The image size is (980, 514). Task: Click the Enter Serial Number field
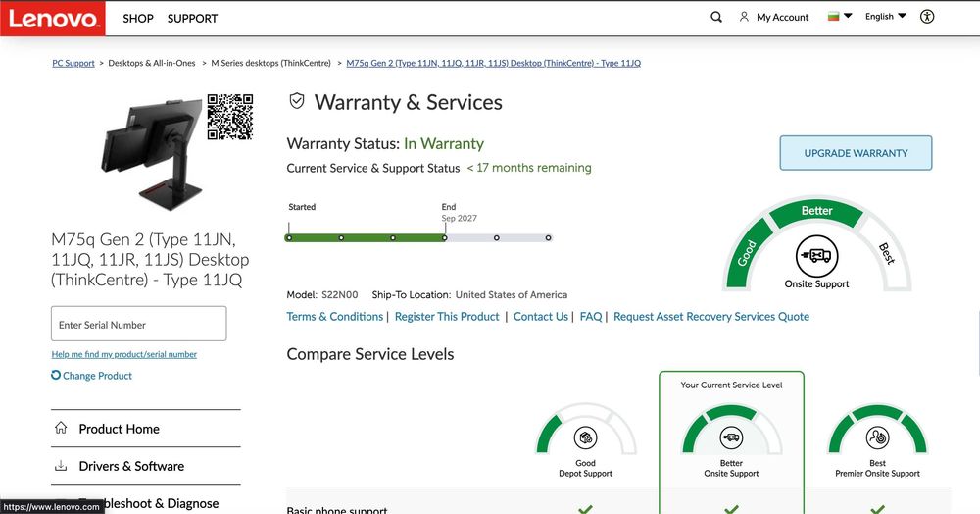tap(139, 324)
